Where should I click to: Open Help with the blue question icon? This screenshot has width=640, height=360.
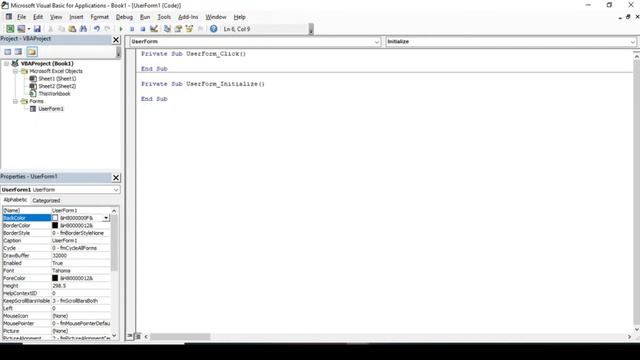pos(213,29)
